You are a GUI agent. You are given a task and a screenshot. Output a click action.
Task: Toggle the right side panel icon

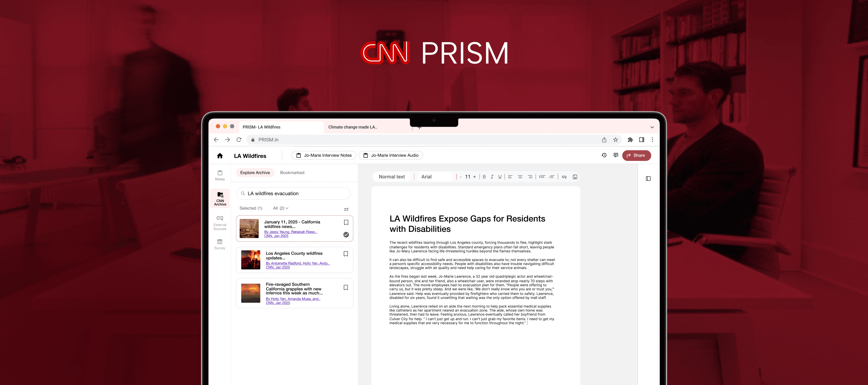(x=648, y=179)
